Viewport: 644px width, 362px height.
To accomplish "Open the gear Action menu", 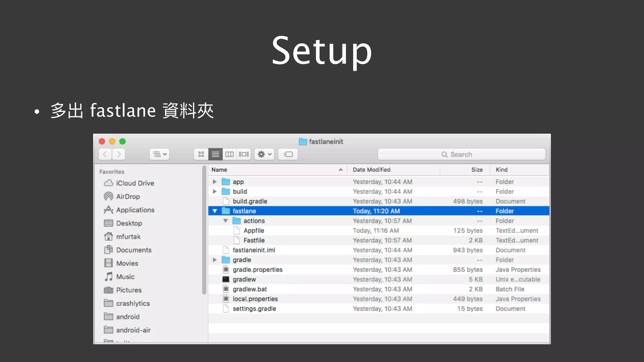I will click(x=264, y=154).
